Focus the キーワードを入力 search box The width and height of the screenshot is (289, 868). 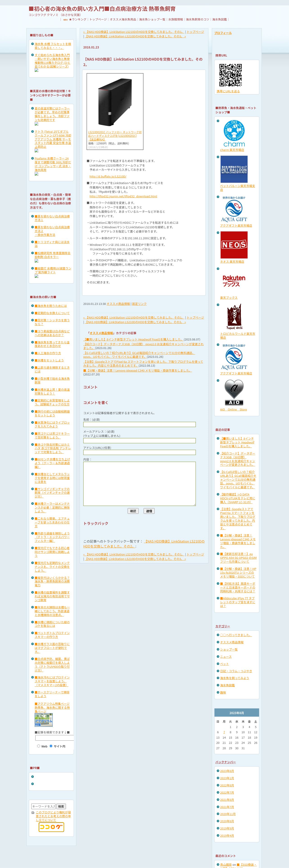(43, 806)
